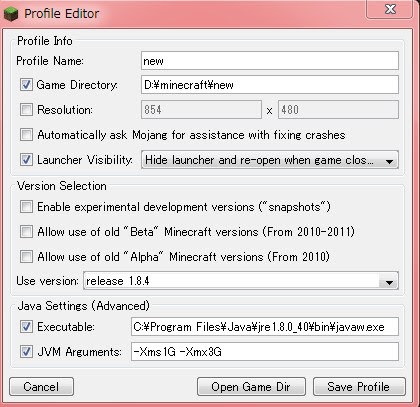The height and width of the screenshot is (407, 420).
Task: Uncheck the Game Directory checkbox
Action: [26, 85]
